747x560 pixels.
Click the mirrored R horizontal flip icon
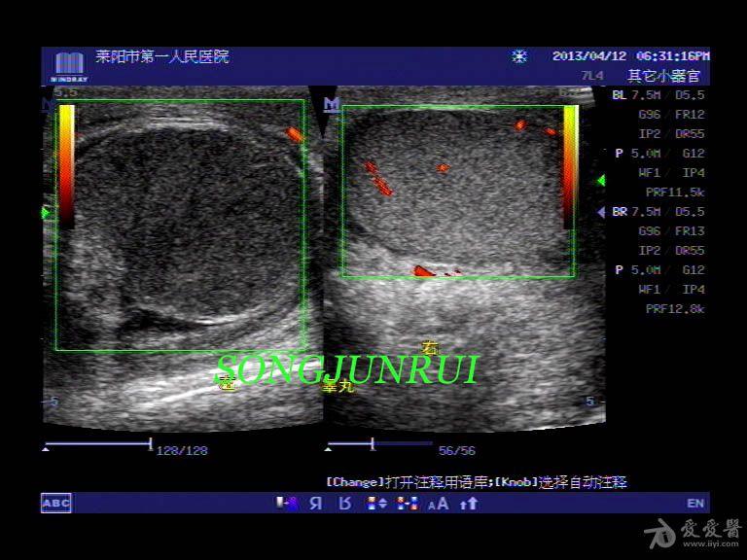(x=315, y=503)
